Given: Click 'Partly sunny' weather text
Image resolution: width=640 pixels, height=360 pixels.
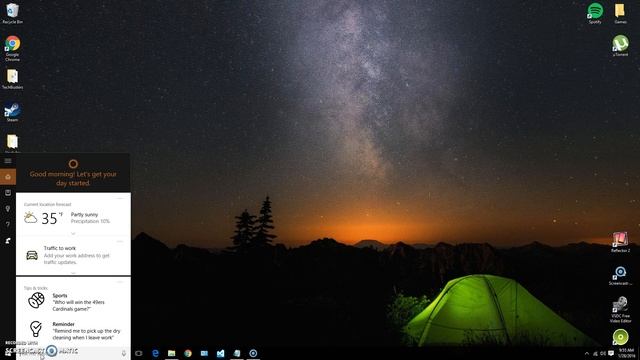Looking at the screenshot, I should [x=84, y=214].
